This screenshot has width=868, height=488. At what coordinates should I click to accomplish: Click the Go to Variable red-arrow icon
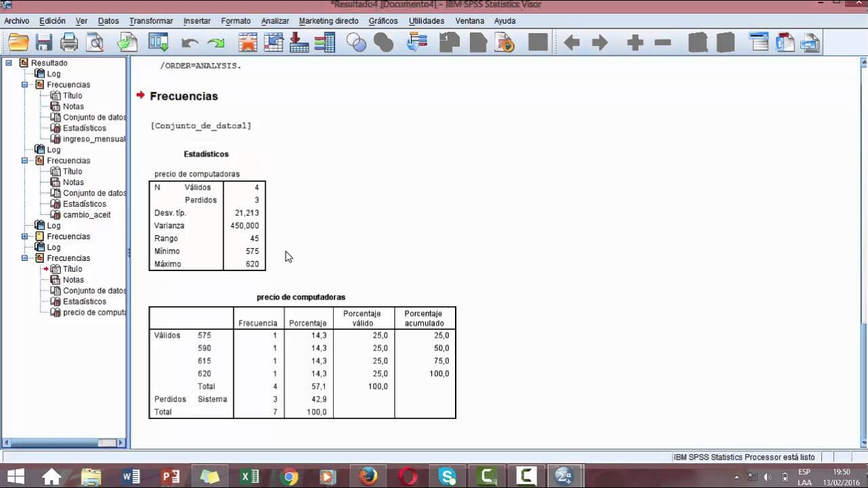[x=299, y=43]
